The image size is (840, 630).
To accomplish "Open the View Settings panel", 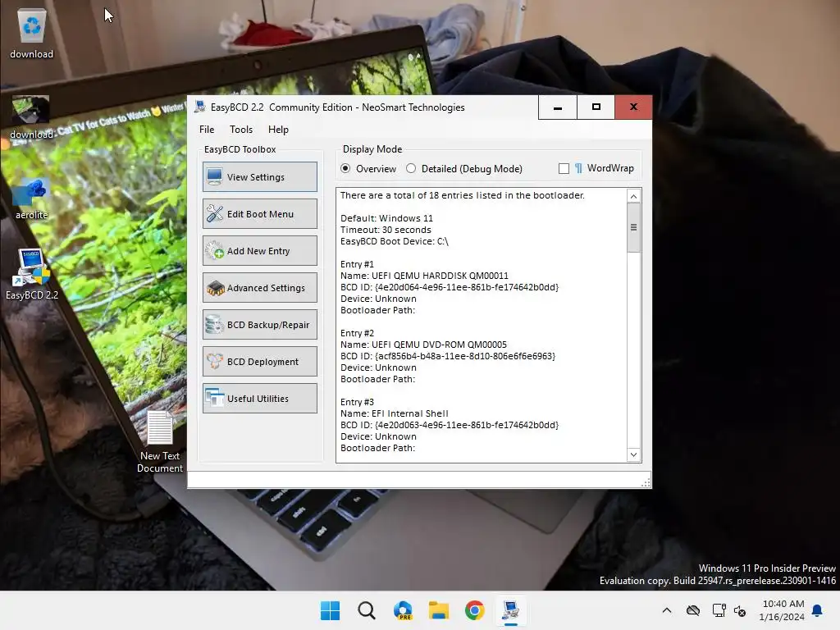I will point(260,177).
